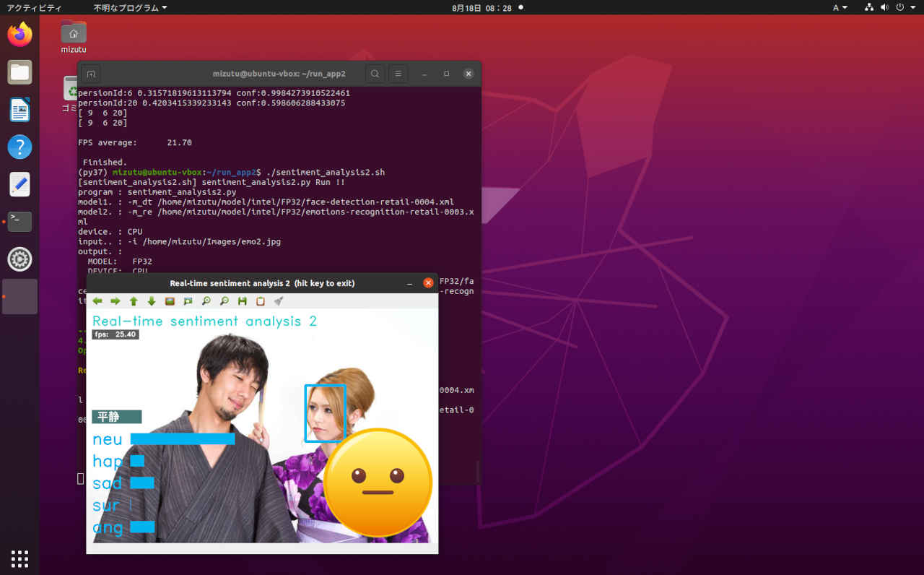
Task: Save the current frame using the save icon
Action: point(242,301)
